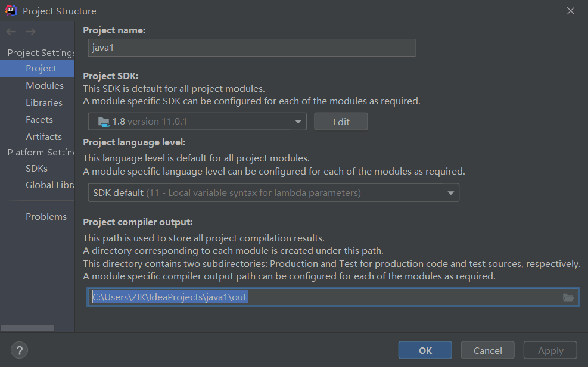
Task: Open the Modules settings page
Action: pyautogui.click(x=45, y=85)
